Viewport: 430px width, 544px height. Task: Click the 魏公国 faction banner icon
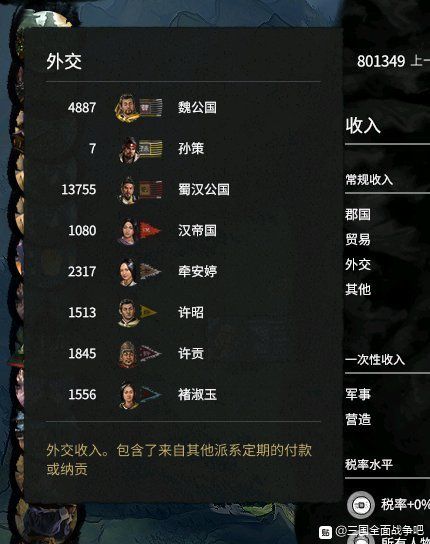point(151,107)
